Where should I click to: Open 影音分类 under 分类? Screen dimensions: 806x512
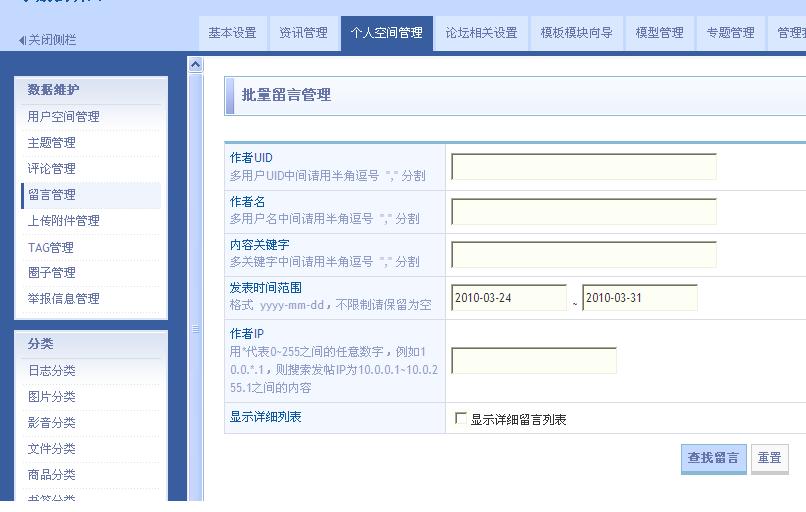(51, 423)
